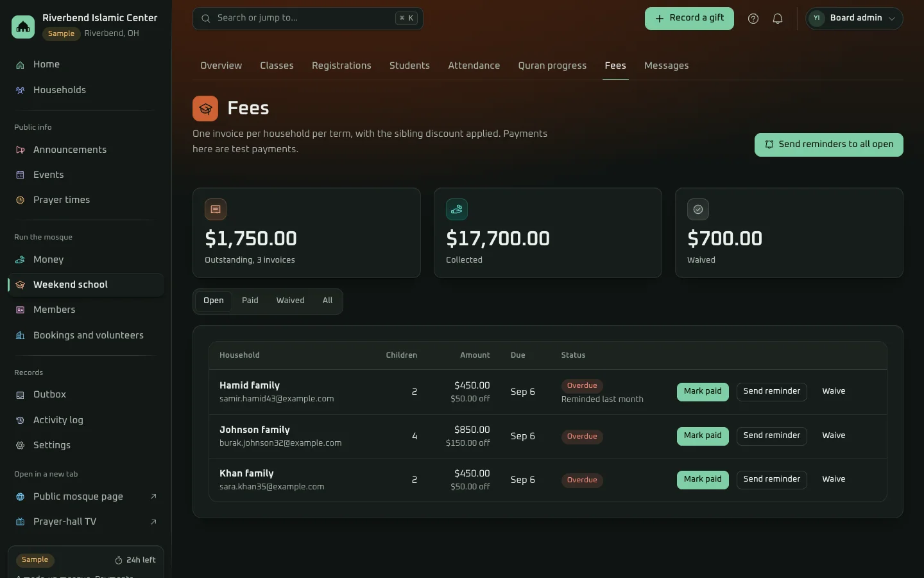Open Weekend school in the sidebar
This screenshot has height=578, width=924.
86,285
